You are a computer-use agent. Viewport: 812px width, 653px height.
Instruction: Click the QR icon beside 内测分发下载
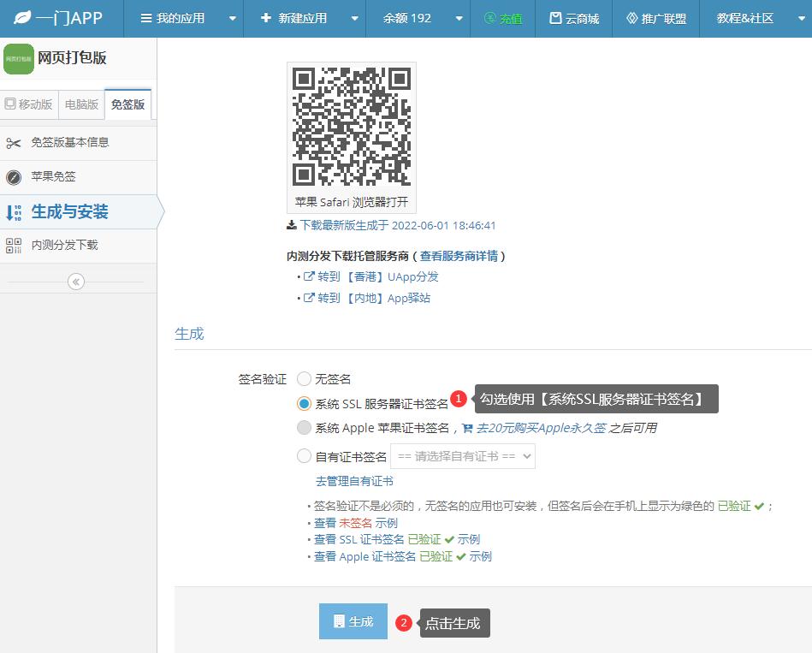pos(14,246)
